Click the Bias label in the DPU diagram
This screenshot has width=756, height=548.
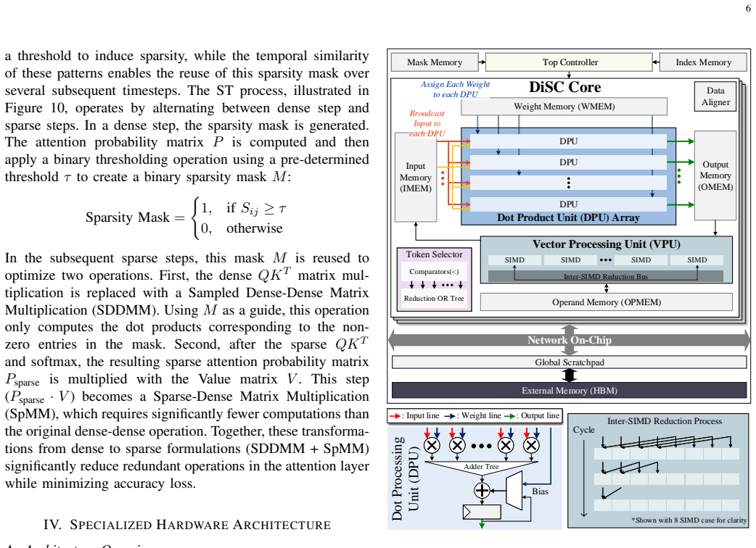540,491
